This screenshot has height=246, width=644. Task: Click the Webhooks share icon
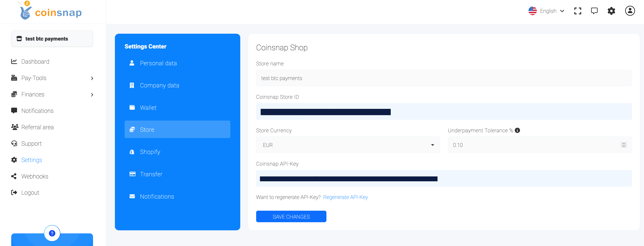[x=14, y=176]
